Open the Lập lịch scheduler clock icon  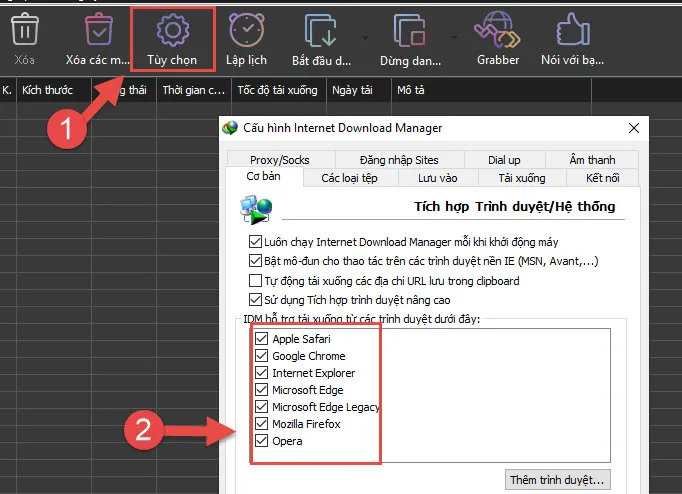coord(245,31)
